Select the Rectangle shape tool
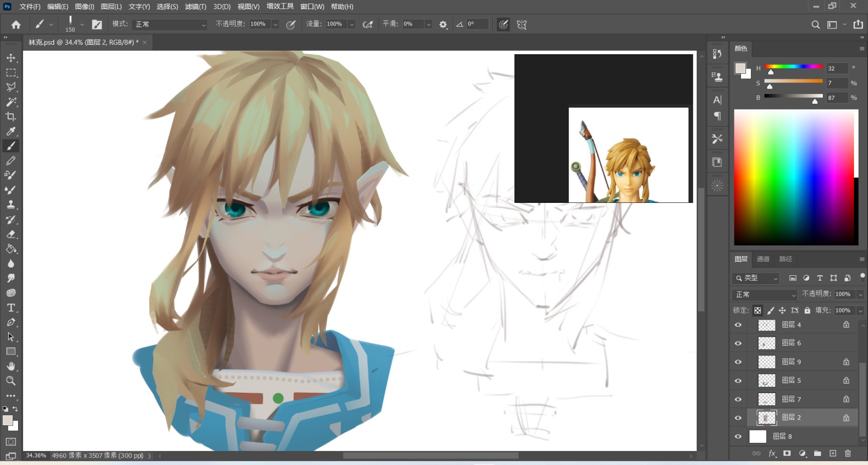This screenshot has width=868, height=465. coord(11,352)
